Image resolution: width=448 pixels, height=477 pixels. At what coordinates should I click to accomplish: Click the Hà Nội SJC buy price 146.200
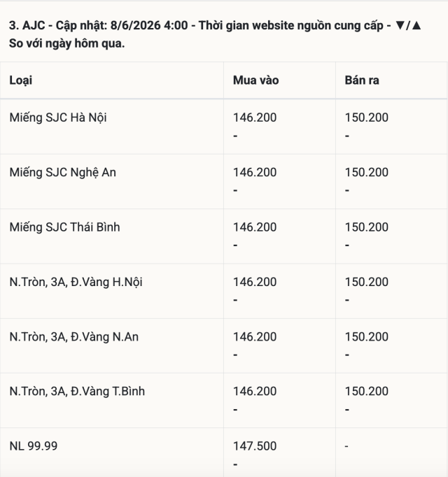(x=255, y=118)
